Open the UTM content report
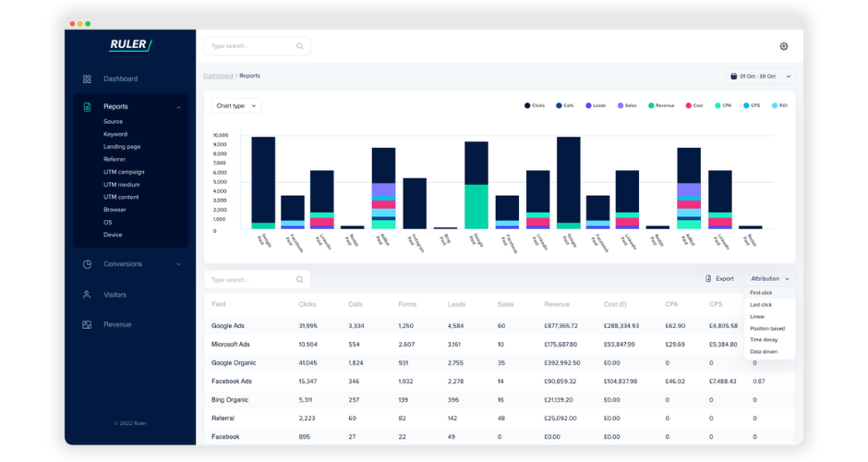Viewport: 868px width, 462px height. pyautogui.click(x=121, y=197)
